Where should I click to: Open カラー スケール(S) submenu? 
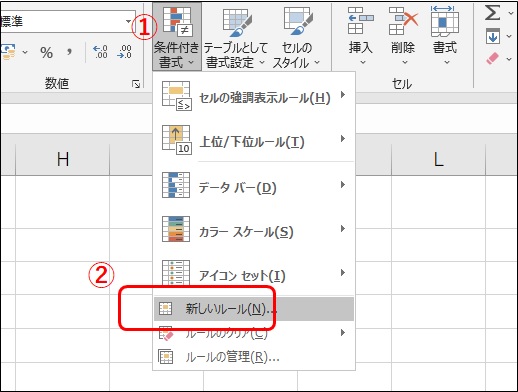(254, 230)
